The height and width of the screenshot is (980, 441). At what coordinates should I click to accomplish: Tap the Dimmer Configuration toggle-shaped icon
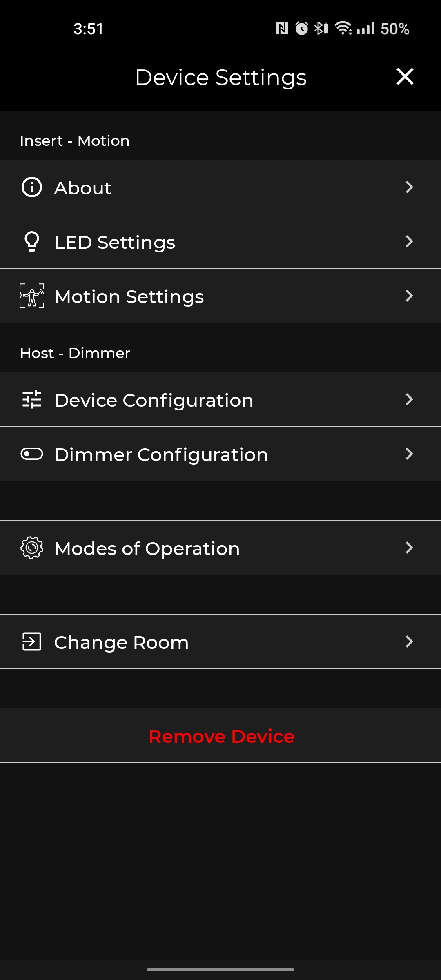pyautogui.click(x=32, y=454)
